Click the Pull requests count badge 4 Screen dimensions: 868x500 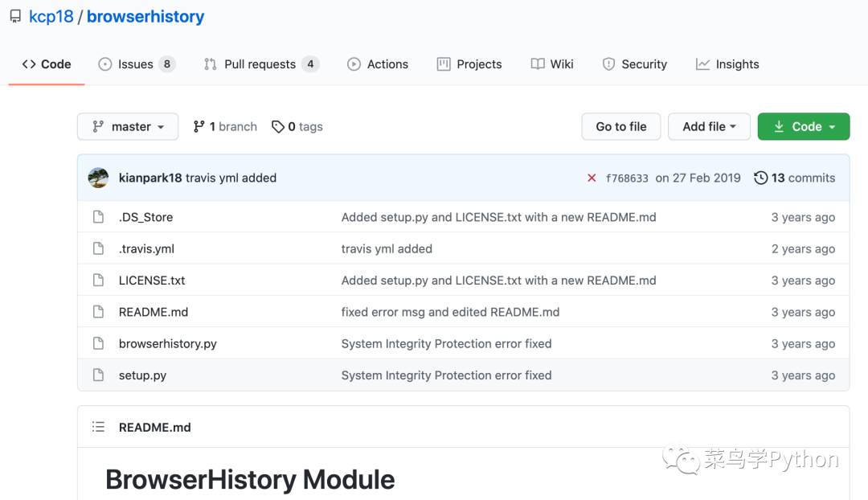[x=310, y=64]
